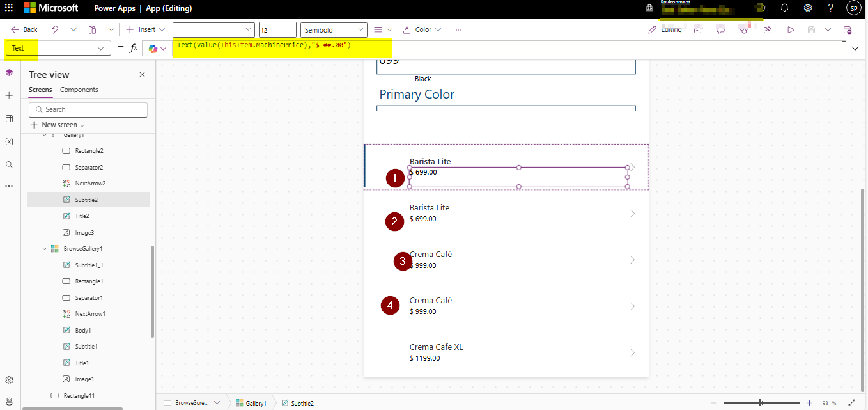
Task: Fit the canvas to window using the expand icon
Action: (x=851, y=403)
